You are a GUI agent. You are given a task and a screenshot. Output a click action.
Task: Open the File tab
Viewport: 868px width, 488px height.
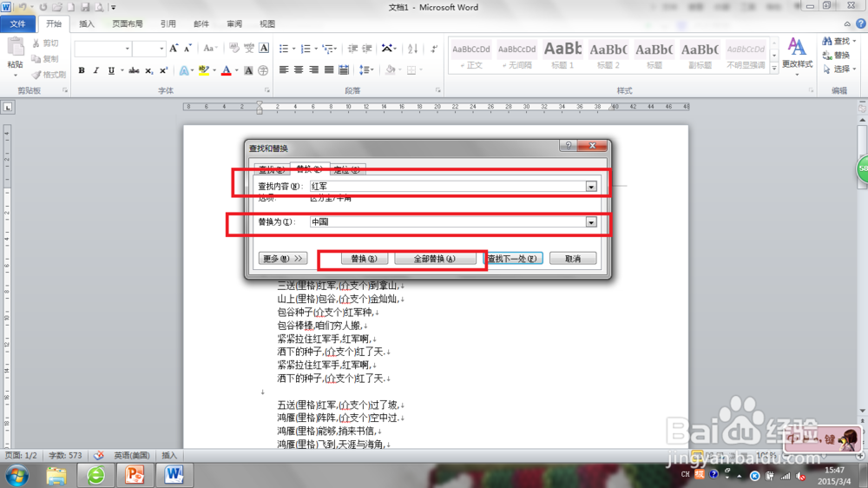point(17,23)
